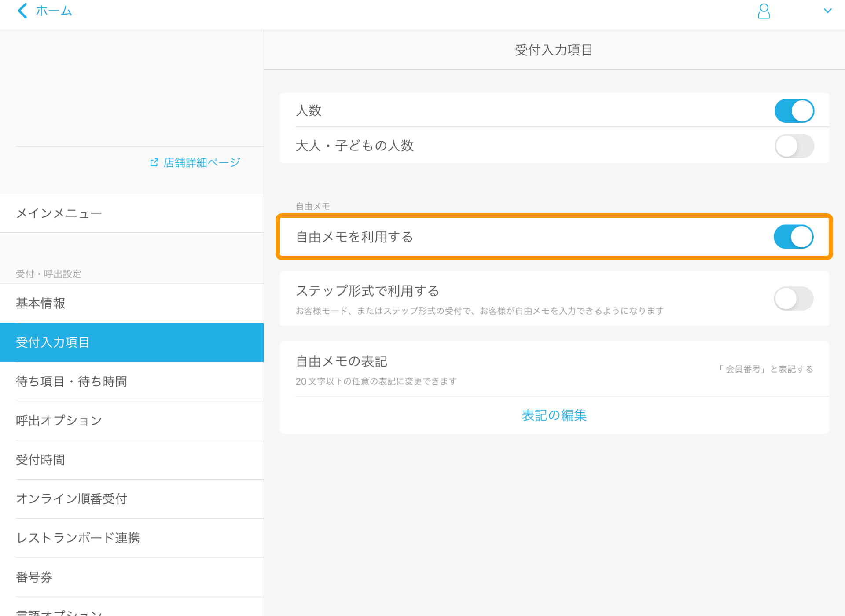Viewport: 845px width, 616px height.
Task: Enable the ステップ形式で利用する switch
Action: (x=794, y=298)
